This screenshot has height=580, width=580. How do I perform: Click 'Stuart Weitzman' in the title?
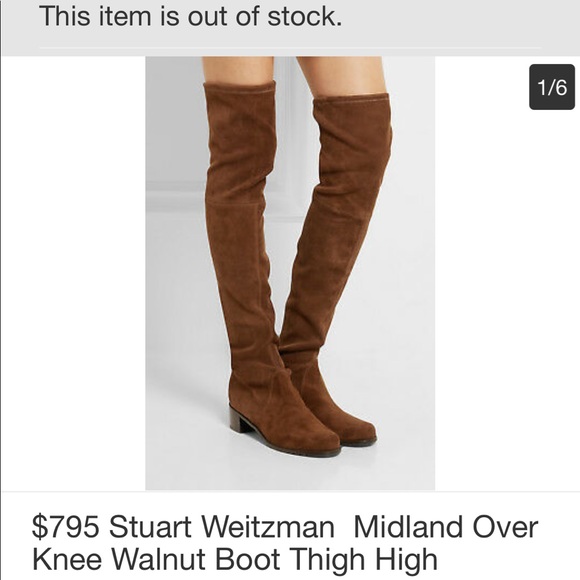222,527
